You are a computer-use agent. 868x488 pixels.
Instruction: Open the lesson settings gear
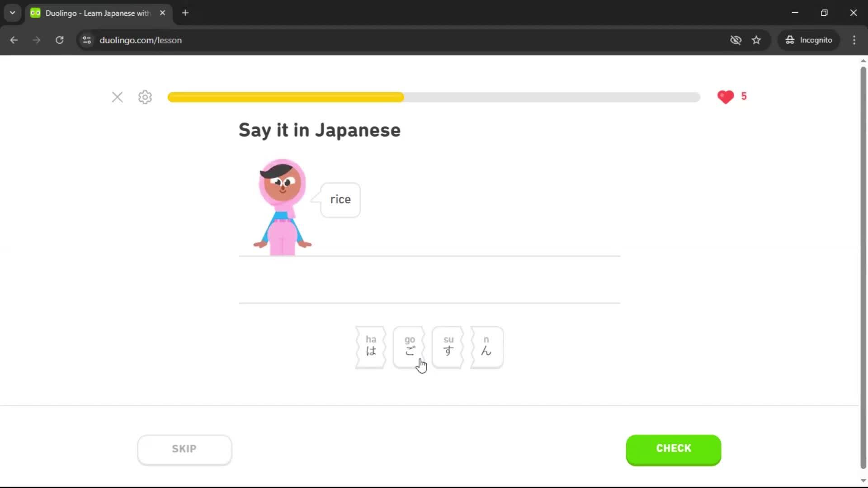coord(144,97)
